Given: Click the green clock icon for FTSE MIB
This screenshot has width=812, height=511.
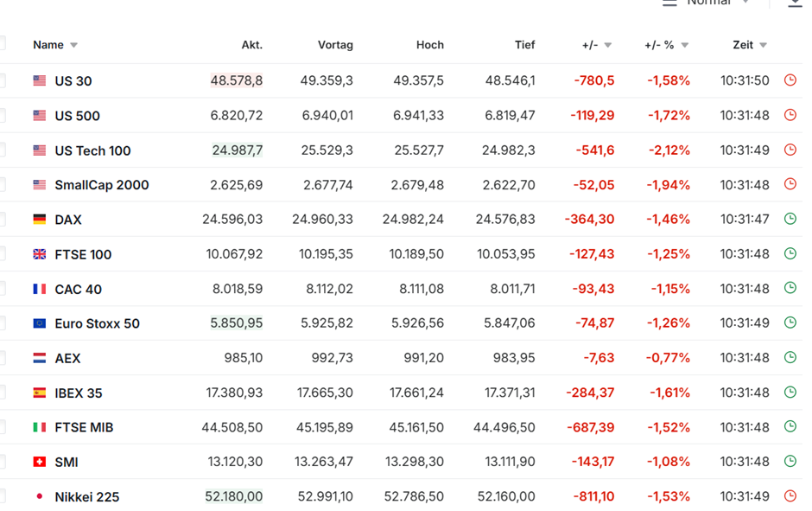Looking at the screenshot, I should coord(790,426).
